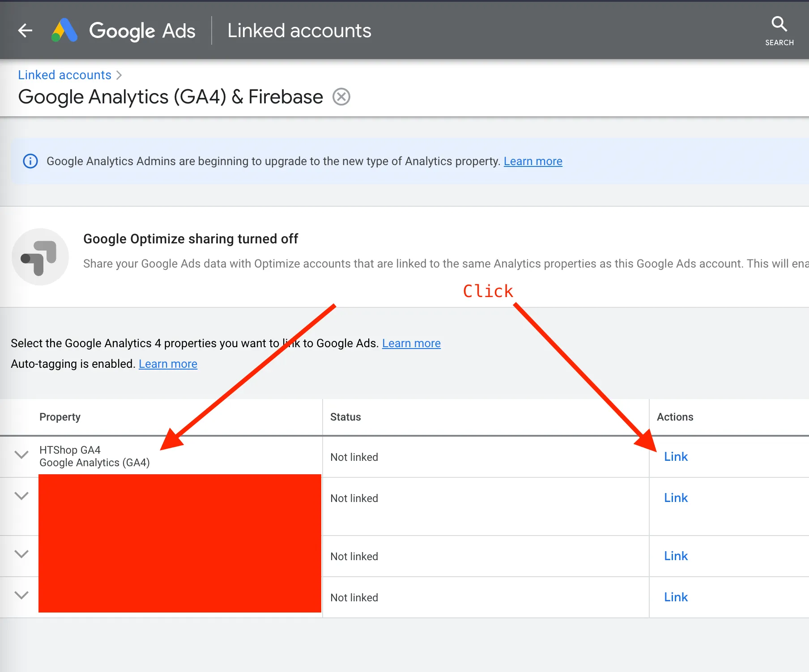Viewport: 809px width, 672px height.
Task: Click the Google Optimize sharing turned off heading
Action: click(x=191, y=239)
